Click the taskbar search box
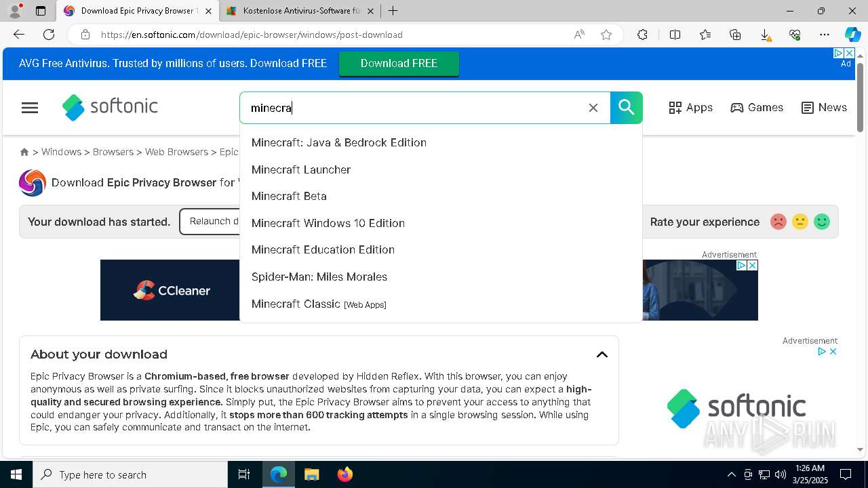The height and width of the screenshot is (488, 868). (130, 474)
